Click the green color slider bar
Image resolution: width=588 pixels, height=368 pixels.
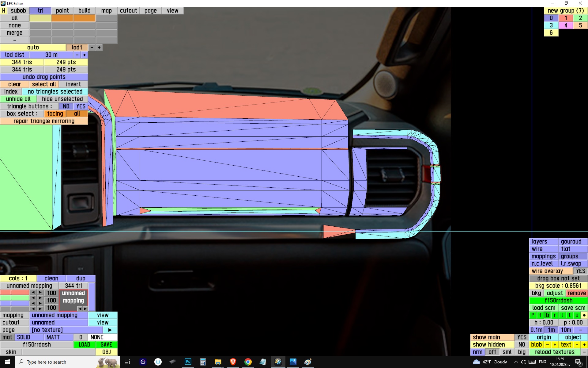click(x=15, y=298)
